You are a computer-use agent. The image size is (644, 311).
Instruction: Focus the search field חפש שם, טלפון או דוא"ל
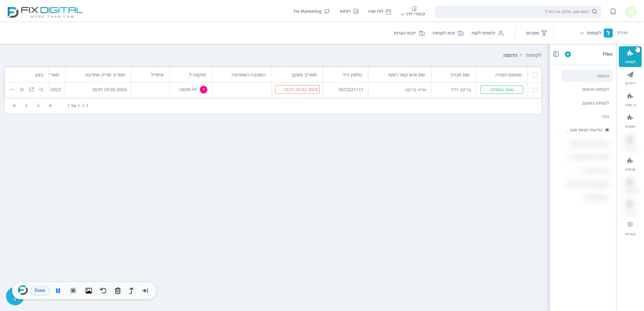(x=518, y=12)
